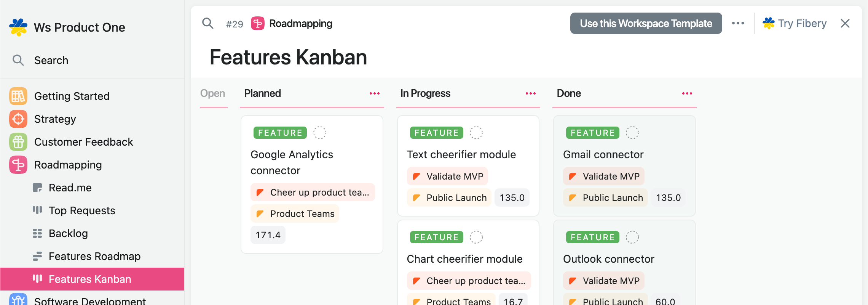The height and width of the screenshot is (305, 868).
Task: Open the Strategy space
Action: [x=92, y=119]
